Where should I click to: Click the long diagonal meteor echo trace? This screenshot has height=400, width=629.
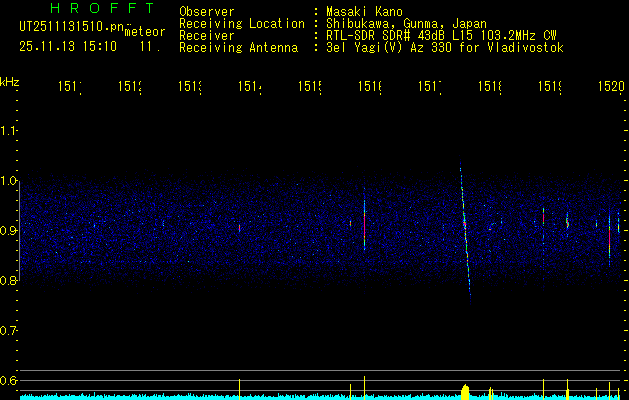(x=464, y=228)
